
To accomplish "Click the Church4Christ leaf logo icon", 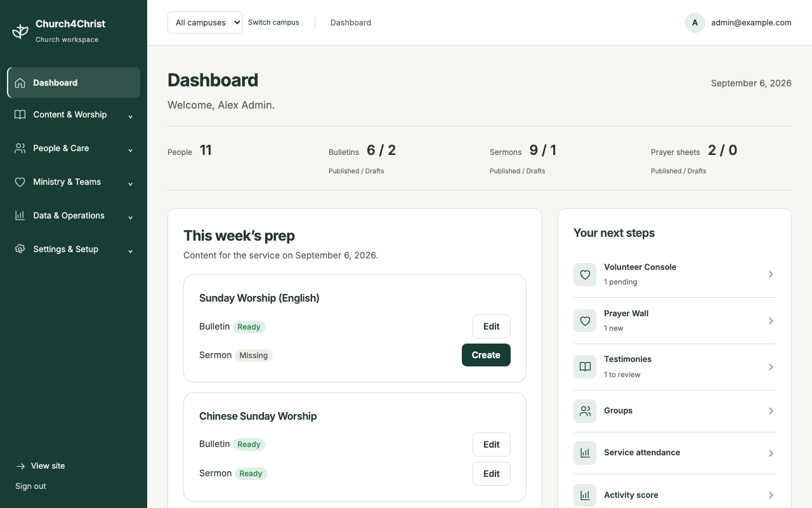I will (20, 31).
